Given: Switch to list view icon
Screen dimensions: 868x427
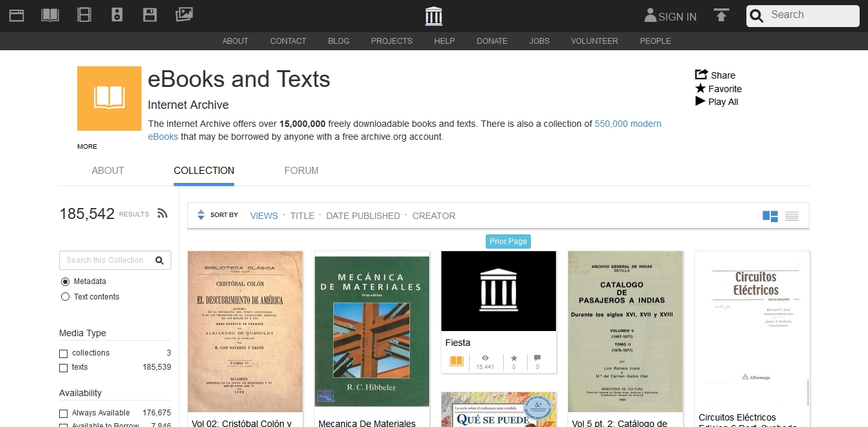Looking at the screenshot, I should click(791, 216).
